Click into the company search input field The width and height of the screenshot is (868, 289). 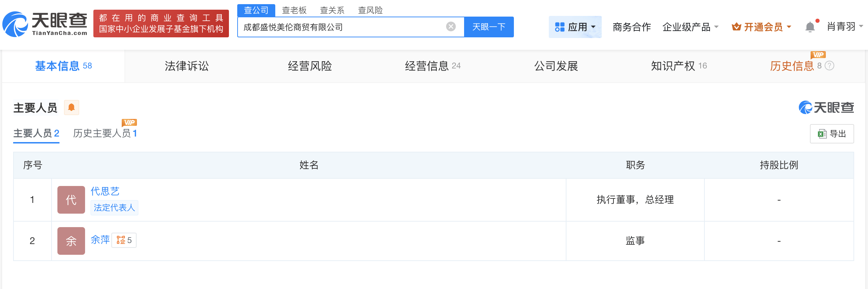pos(342,27)
